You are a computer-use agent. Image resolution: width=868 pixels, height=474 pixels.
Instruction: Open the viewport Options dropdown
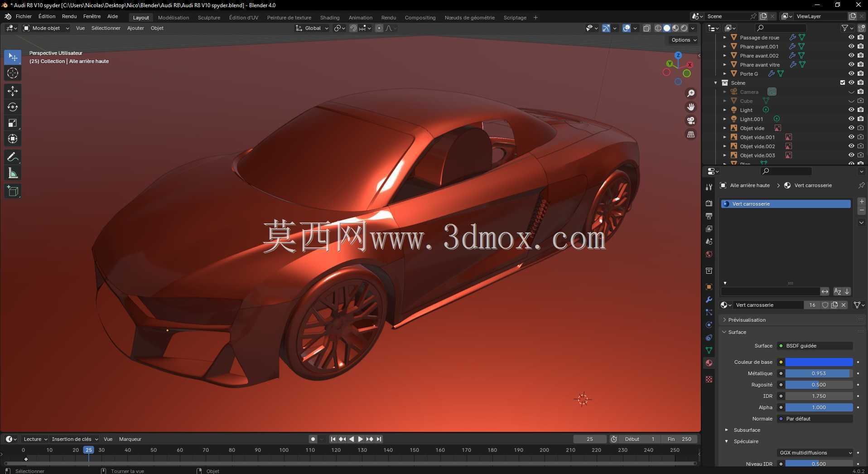[684, 40]
